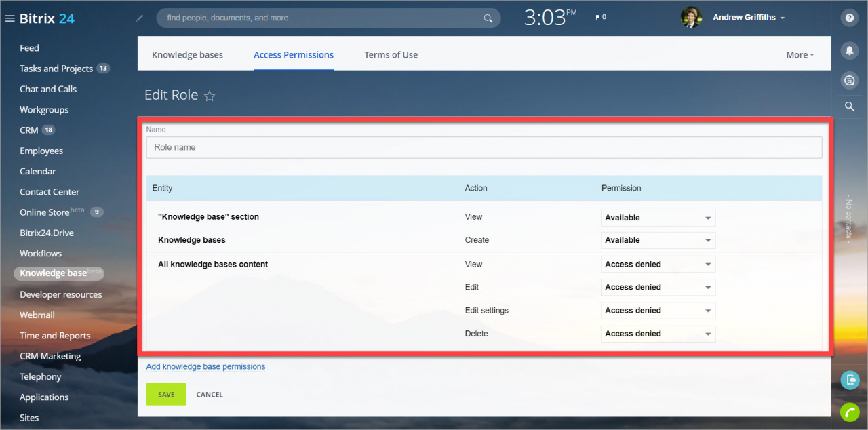
Task: Click the green phone call icon
Action: click(850, 412)
